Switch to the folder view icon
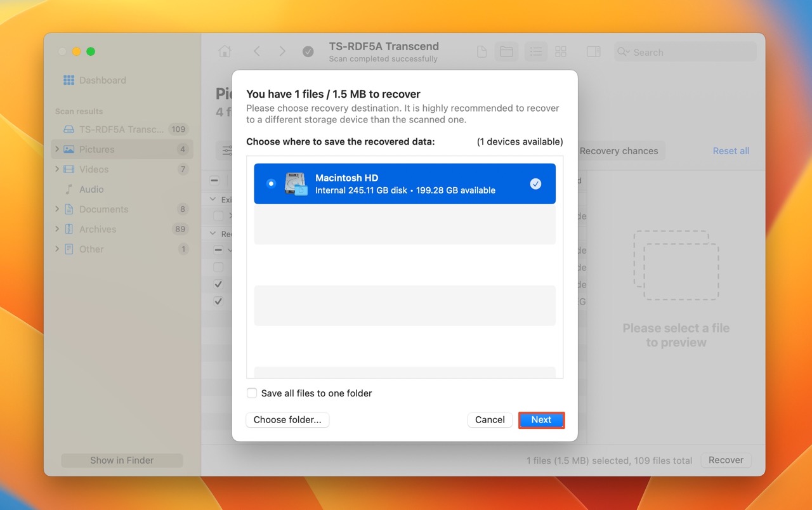Image resolution: width=812 pixels, height=510 pixels. tap(506, 52)
